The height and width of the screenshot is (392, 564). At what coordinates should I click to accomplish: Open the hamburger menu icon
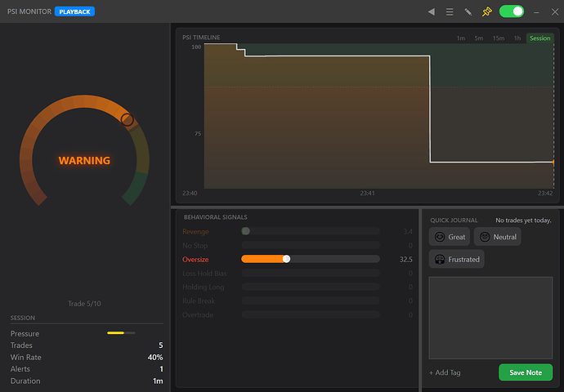pyautogui.click(x=450, y=12)
